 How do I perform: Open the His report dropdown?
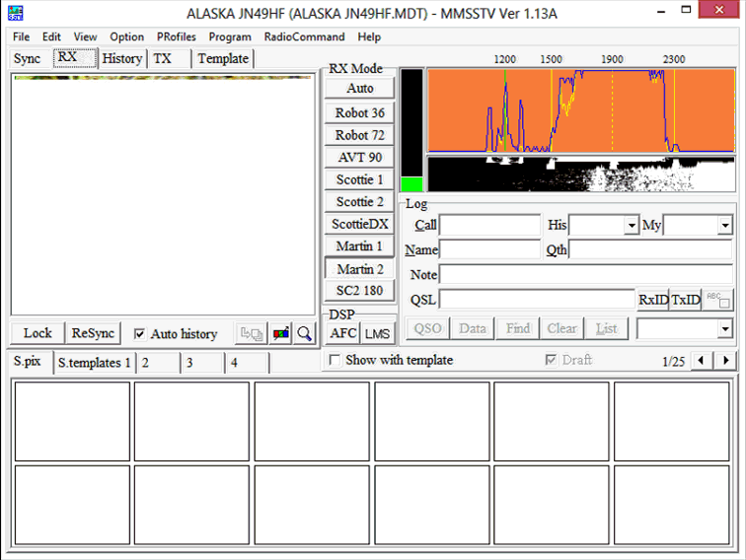[x=632, y=225]
